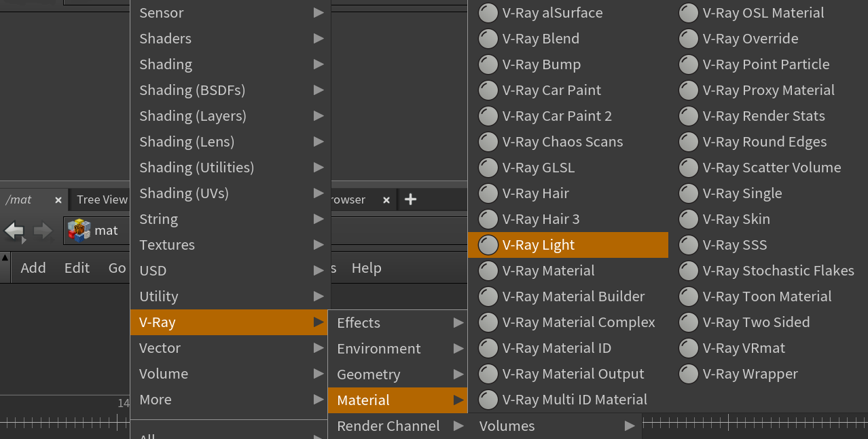
Task: Open the Edit menu in network editor
Action: pos(77,268)
